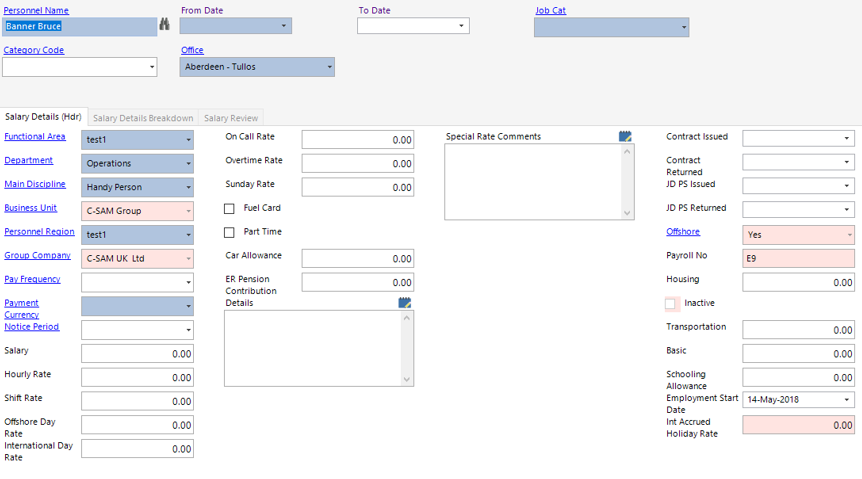Image resolution: width=862 pixels, height=479 pixels.
Task: Enable the Part Time checkbox
Action: click(229, 233)
